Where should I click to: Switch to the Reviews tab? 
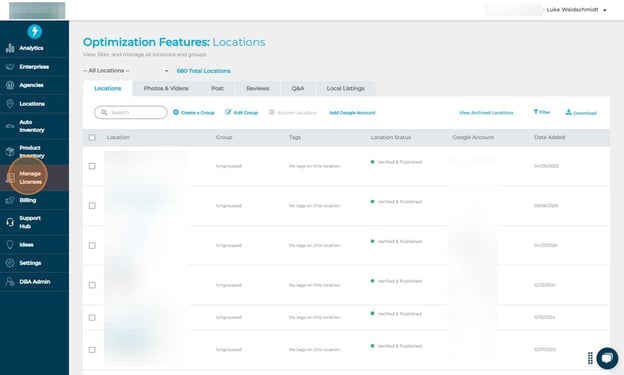257,88
